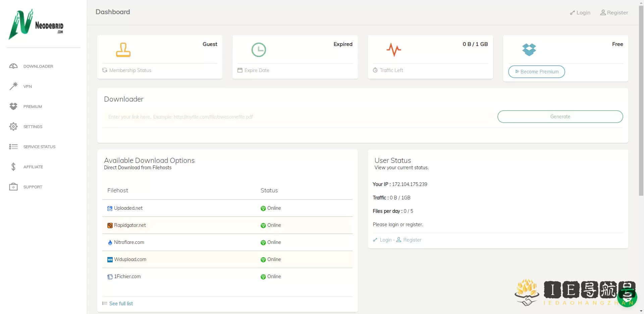Image resolution: width=644 pixels, height=314 pixels.
Task: Go to the Affiliate menu item
Action: click(33, 167)
